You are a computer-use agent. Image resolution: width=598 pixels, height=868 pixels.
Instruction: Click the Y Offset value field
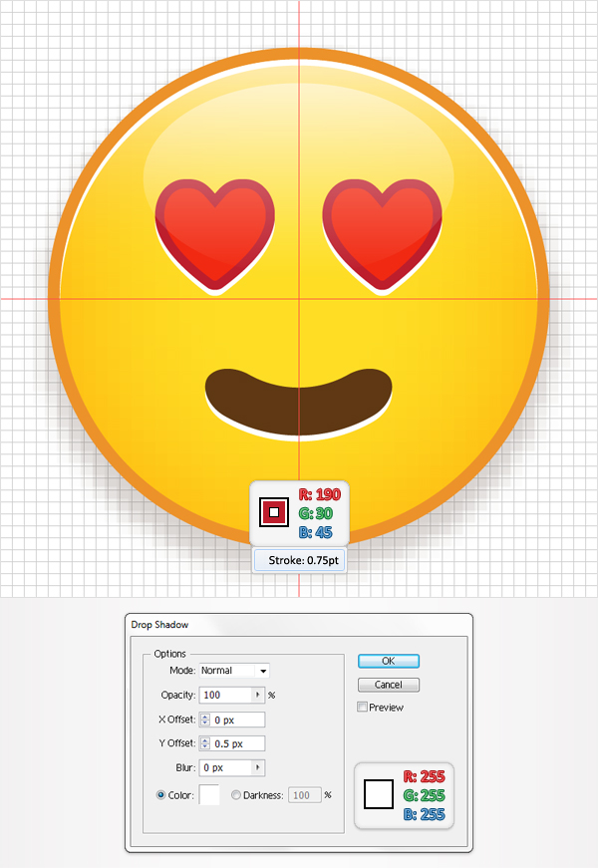point(238,743)
